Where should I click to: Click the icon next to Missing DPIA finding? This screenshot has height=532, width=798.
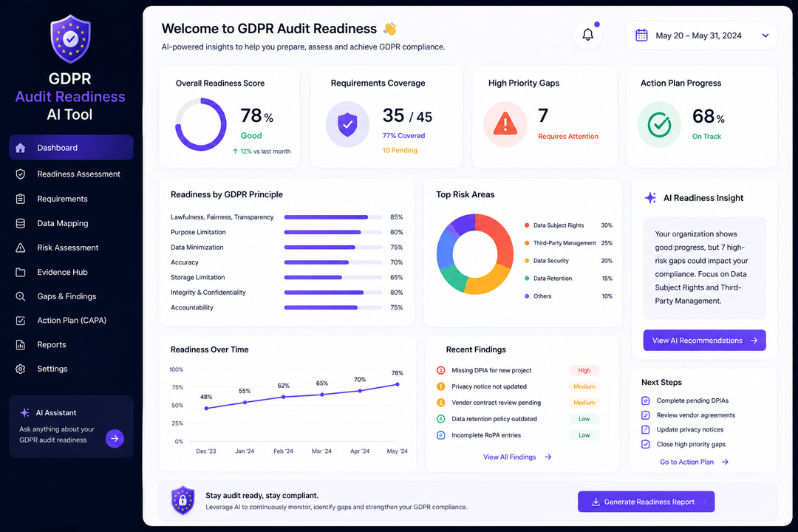(440, 370)
